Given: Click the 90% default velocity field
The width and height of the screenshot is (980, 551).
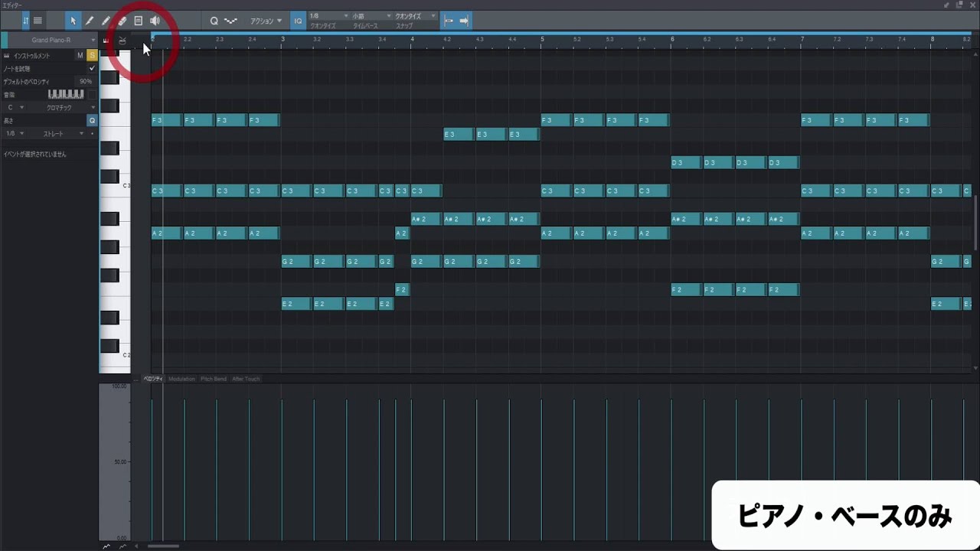Looking at the screenshot, I should click(x=86, y=81).
